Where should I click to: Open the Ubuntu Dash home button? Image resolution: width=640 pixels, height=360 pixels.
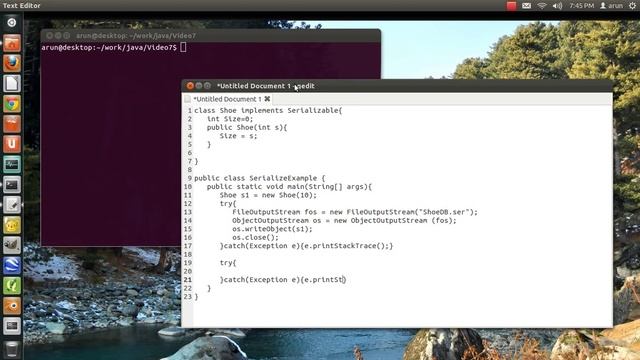coord(12,22)
